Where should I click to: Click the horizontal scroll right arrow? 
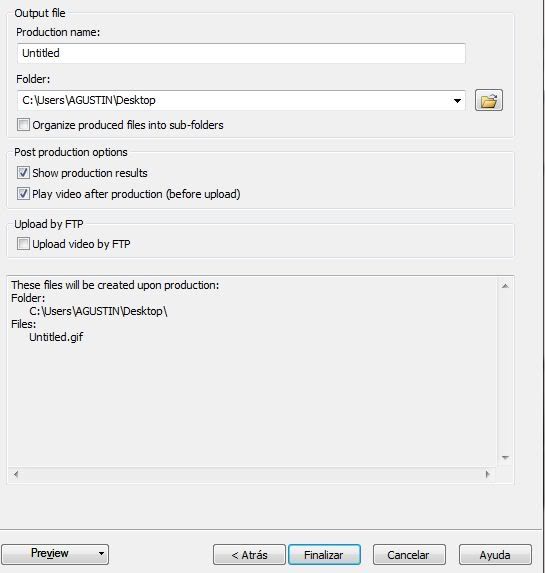(x=487, y=474)
